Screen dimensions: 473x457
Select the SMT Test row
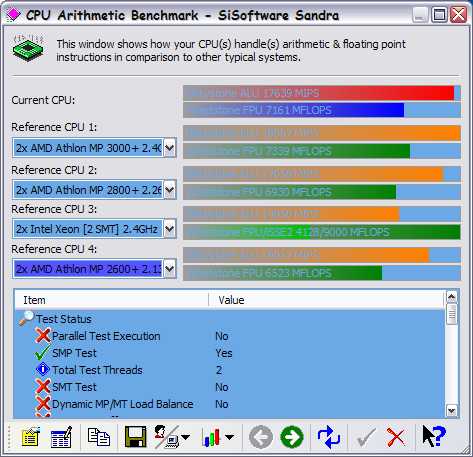click(230, 387)
